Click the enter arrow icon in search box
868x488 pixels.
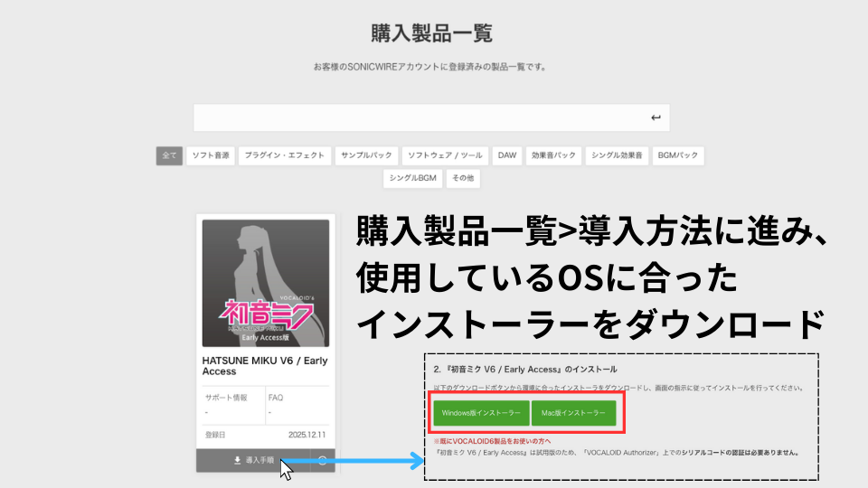click(x=656, y=118)
